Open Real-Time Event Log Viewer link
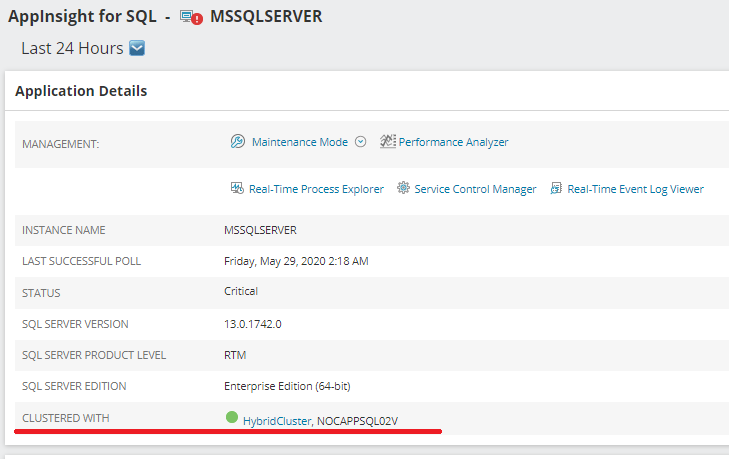743x459 pixels. tap(635, 189)
